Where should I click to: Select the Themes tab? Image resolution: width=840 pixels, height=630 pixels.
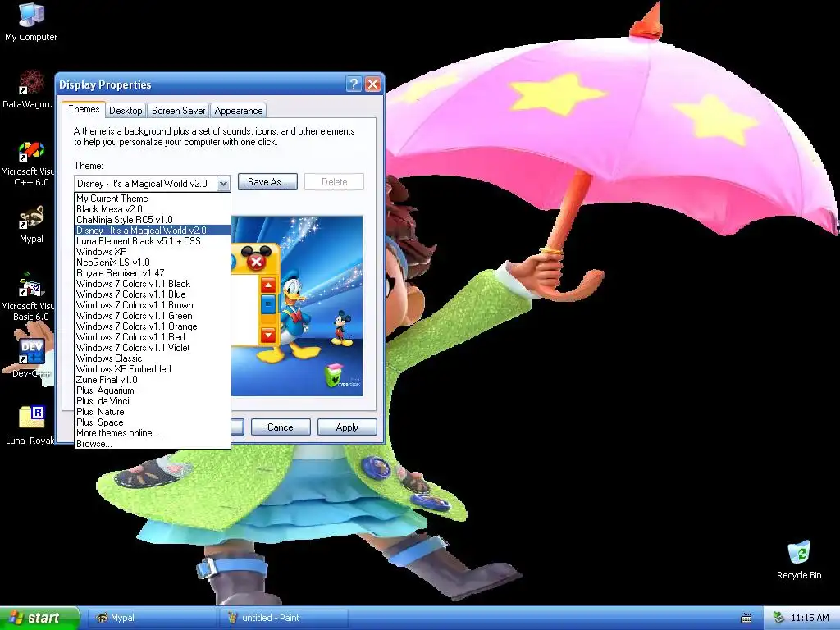pos(84,109)
